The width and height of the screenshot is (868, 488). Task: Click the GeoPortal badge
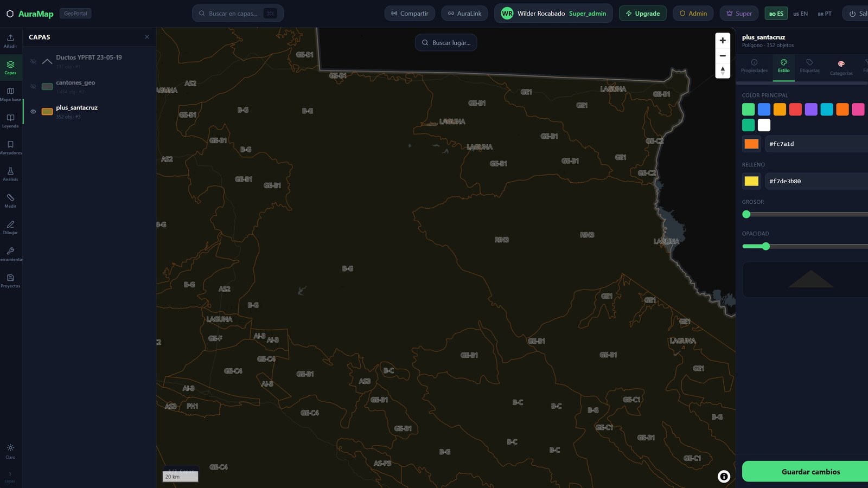[75, 14]
